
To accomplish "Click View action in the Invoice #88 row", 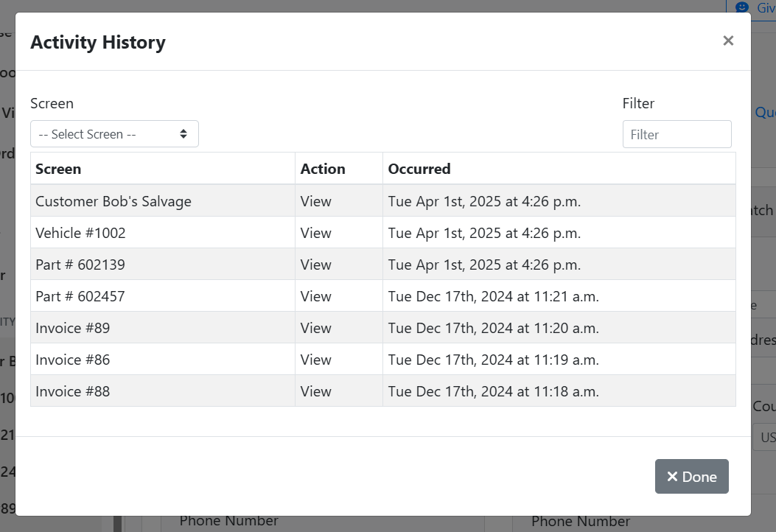I will (x=315, y=391).
